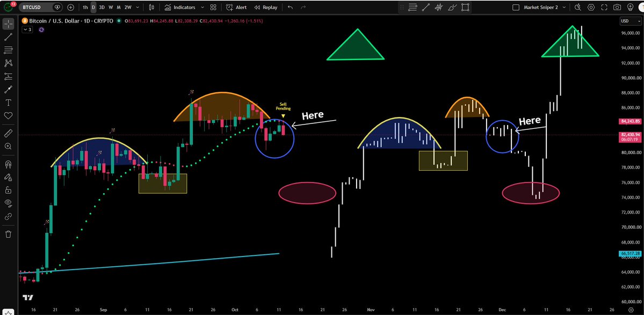The width and height of the screenshot is (644, 315).
Task: Click the TradingView logo on chart
Action: (27, 298)
